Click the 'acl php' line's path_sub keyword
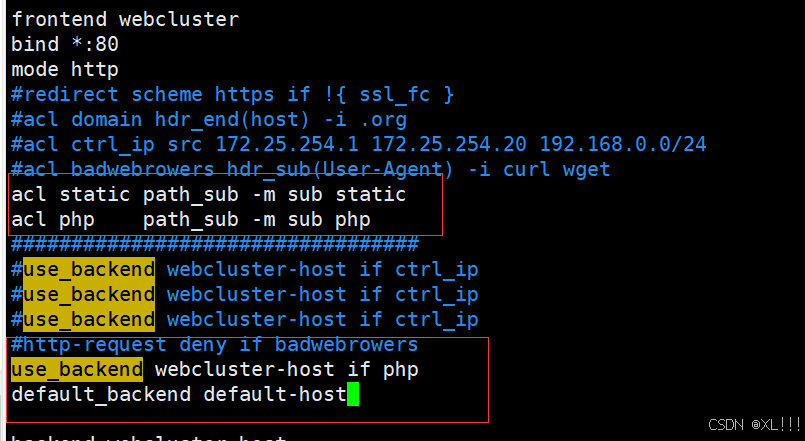Image resolution: width=805 pixels, height=441 pixels. [x=190, y=220]
